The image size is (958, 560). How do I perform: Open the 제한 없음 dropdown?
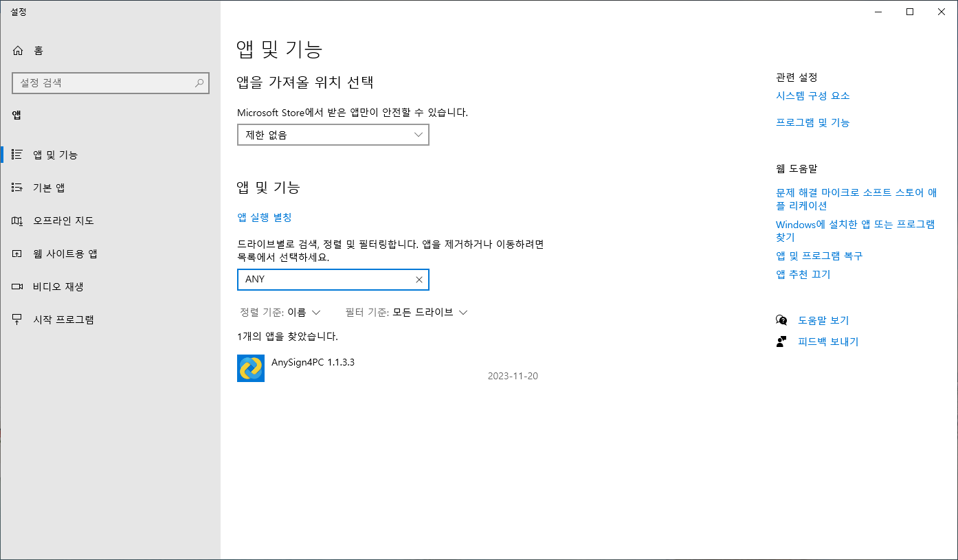[333, 135]
